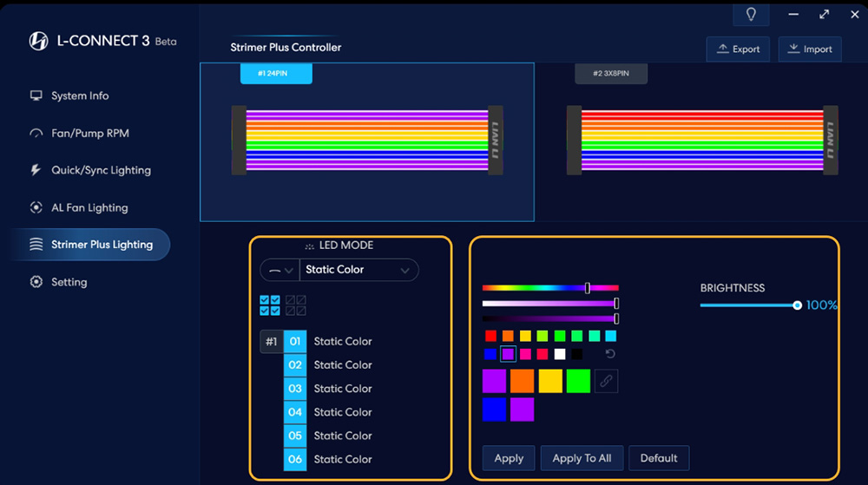Open Quick/Sync Lighting from the sidebar
Viewport: 868px width, 485px height.
coord(100,170)
